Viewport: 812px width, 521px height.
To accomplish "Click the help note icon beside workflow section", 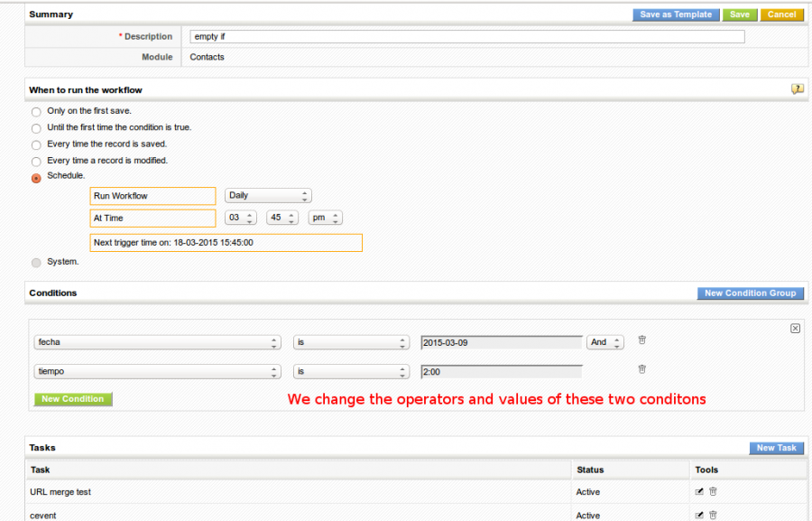I will [797, 89].
